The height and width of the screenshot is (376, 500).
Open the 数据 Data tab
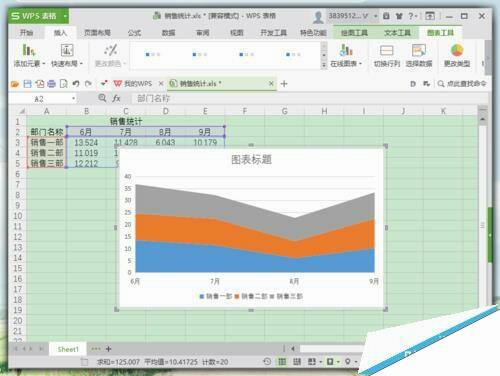(x=168, y=33)
